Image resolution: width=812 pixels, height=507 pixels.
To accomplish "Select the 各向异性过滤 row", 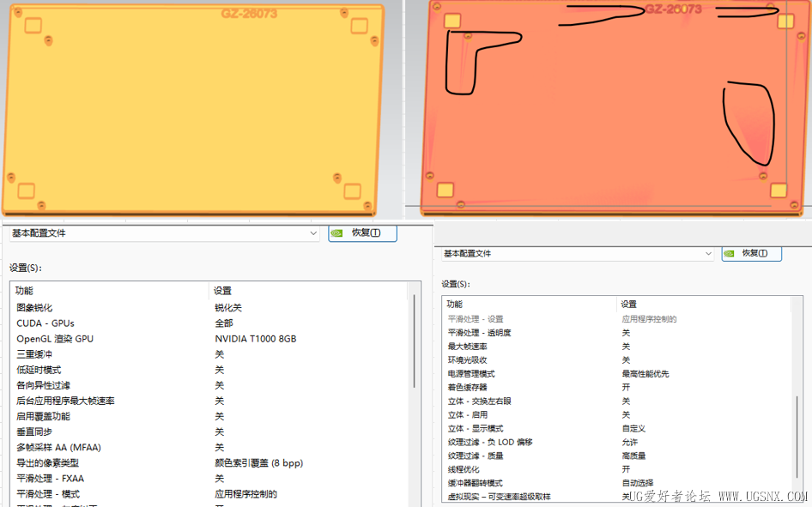I will pyautogui.click(x=209, y=385).
